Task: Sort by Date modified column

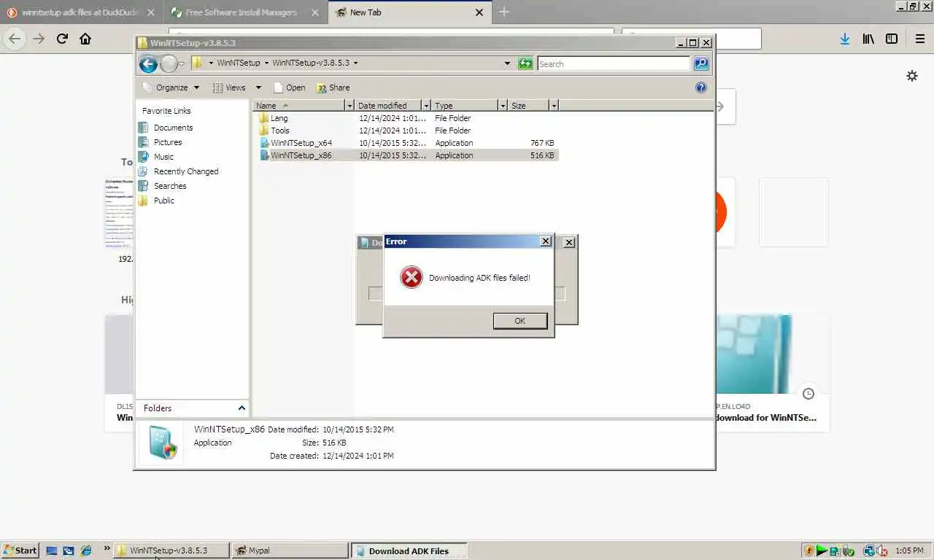Action: 388,106
